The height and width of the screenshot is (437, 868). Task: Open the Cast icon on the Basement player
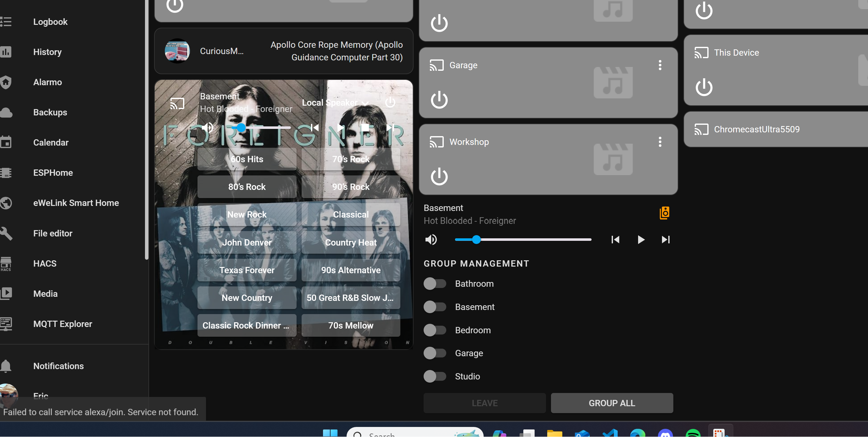177,103
